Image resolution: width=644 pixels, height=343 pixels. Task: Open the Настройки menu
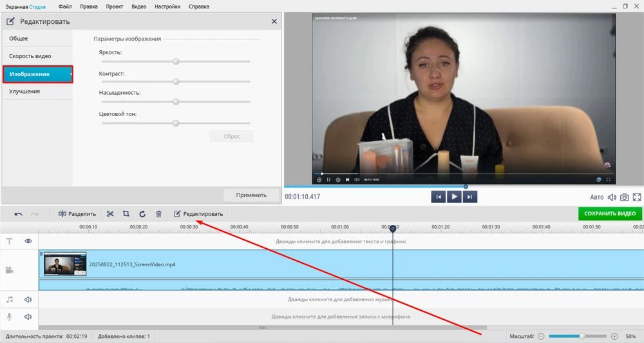(167, 6)
